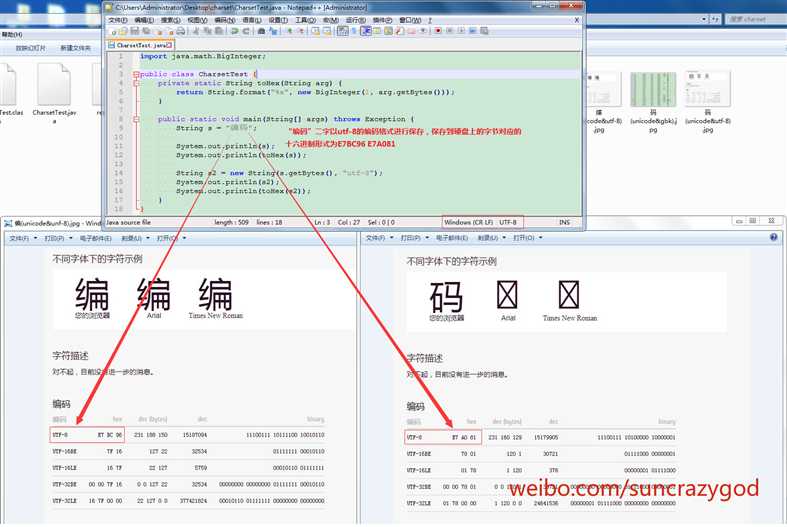The width and height of the screenshot is (787, 527).
Task: Open 窗口(W) menu in Notepad++
Action: (410, 20)
